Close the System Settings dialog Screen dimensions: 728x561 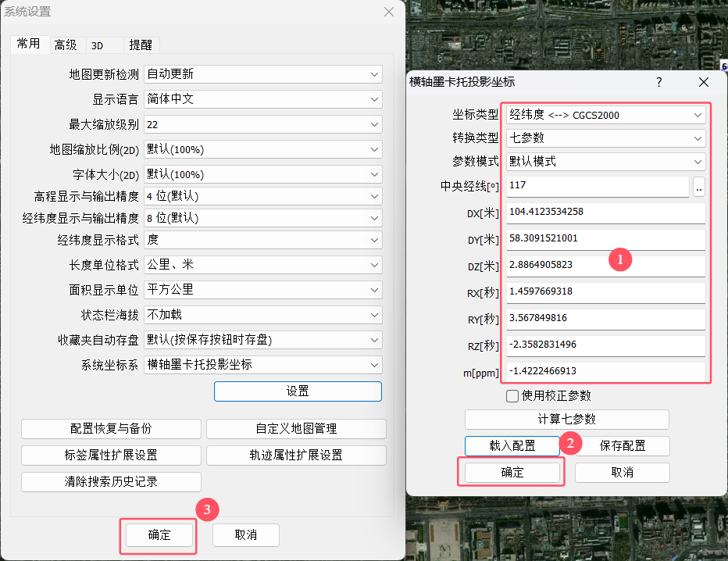tap(389, 11)
